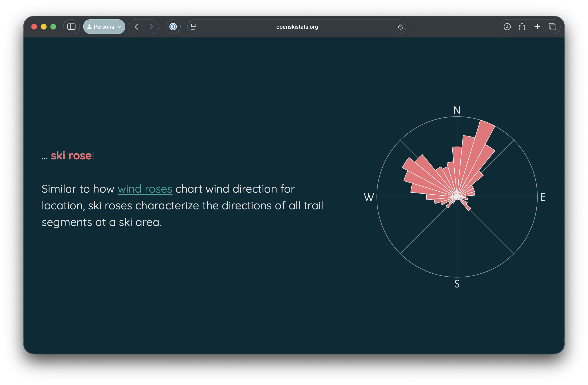Image resolution: width=588 pixels, height=385 pixels.
Task: Click the red ski rose heading
Action: 71,156
